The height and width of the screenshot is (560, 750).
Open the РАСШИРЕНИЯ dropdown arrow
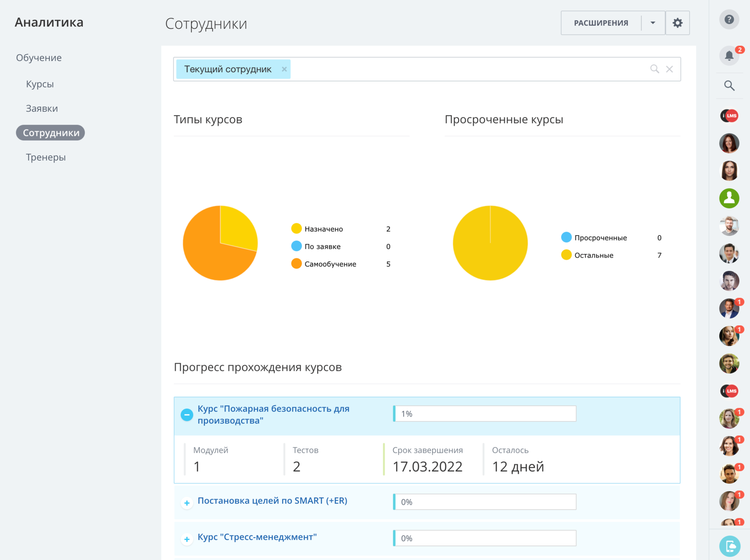click(x=653, y=22)
